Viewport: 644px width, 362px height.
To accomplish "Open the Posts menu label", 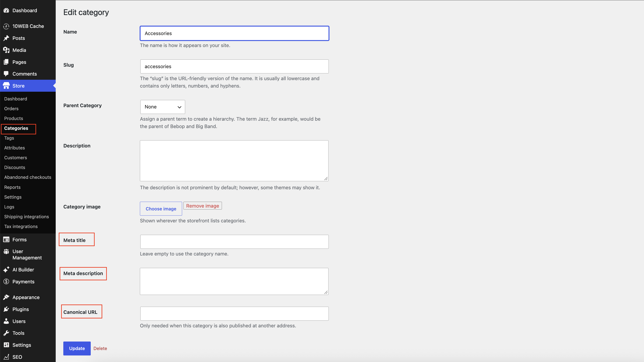I will pos(19,38).
